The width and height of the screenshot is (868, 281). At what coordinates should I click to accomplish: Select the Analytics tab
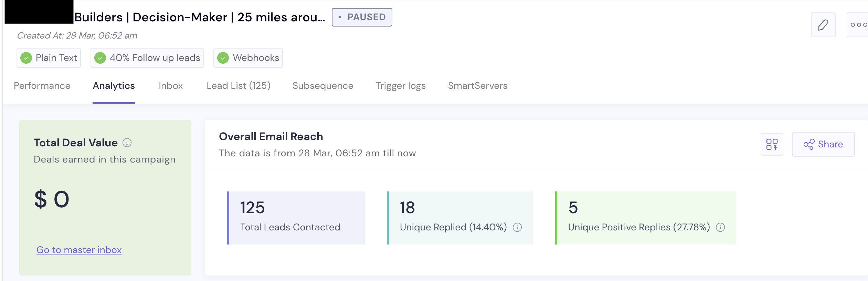click(x=114, y=86)
